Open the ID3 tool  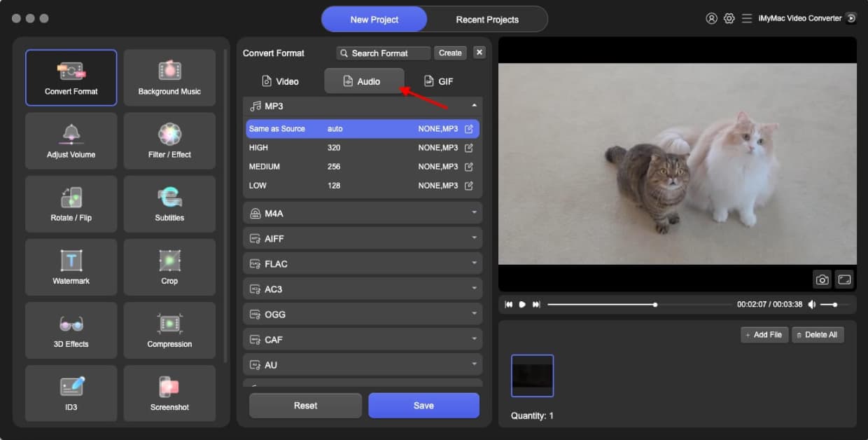point(71,393)
